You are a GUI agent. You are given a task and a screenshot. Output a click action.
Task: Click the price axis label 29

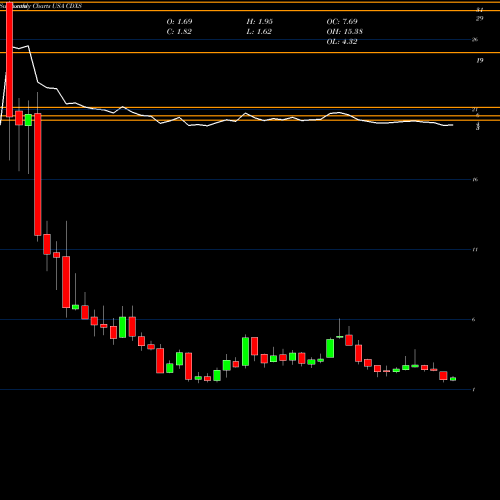tap(479, 19)
